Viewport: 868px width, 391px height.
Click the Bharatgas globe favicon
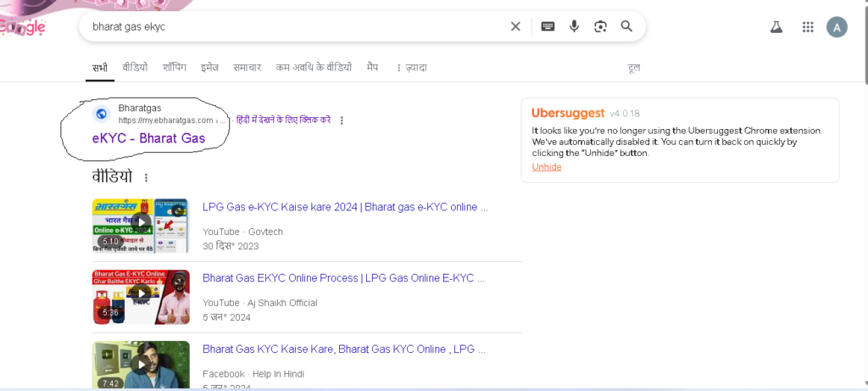coord(102,114)
